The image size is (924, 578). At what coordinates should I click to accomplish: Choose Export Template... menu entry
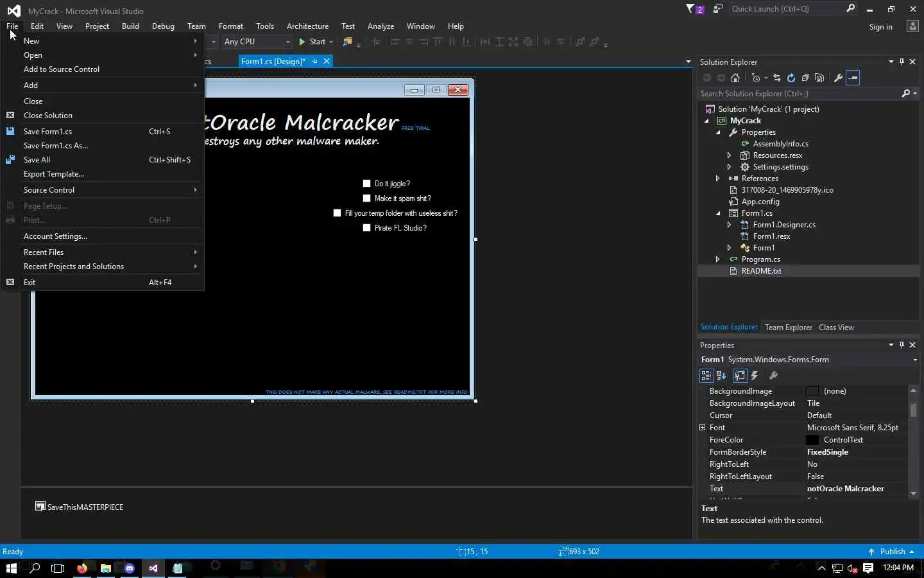[x=103, y=174]
